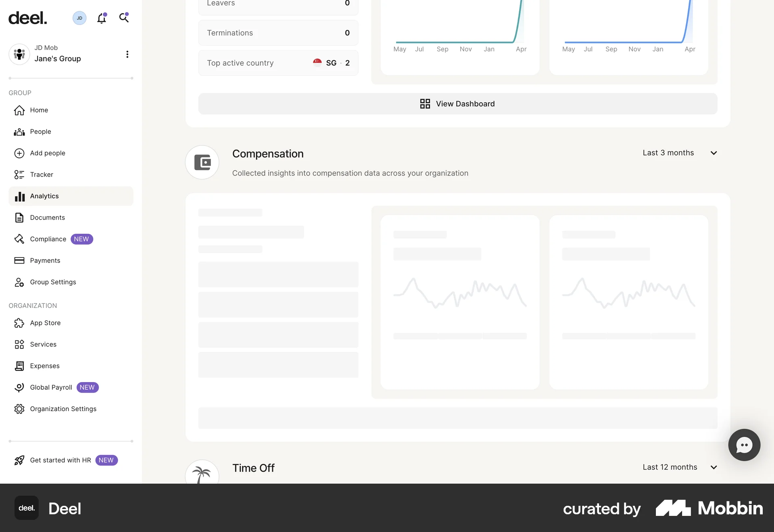Open the Deel logo home link

click(27, 18)
